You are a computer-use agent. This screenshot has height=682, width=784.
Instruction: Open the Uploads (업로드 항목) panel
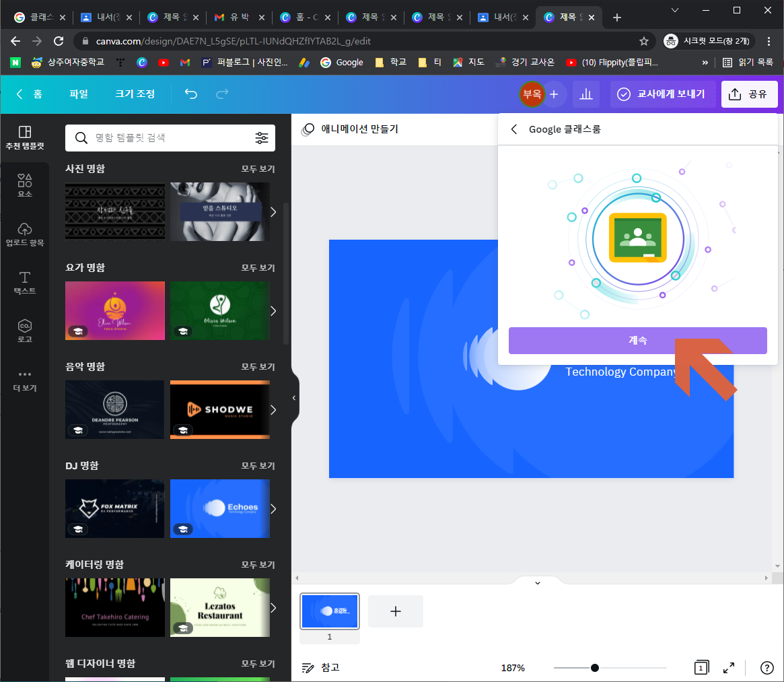tap(24, 234)
